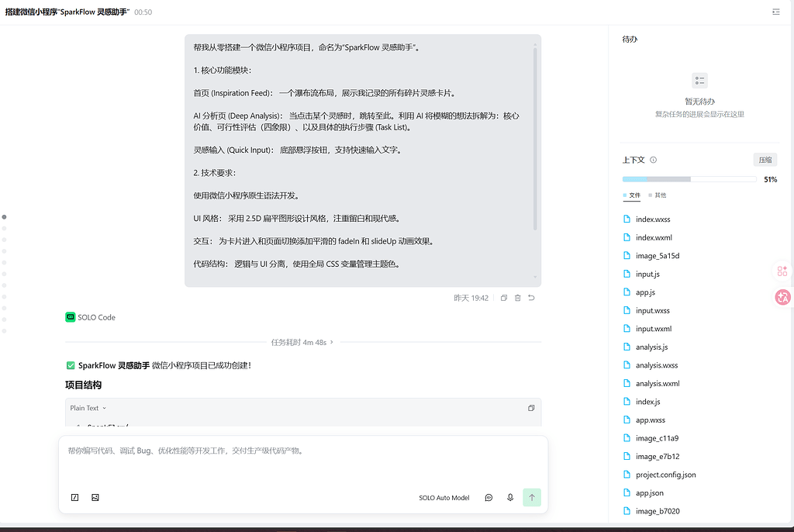The height and width of the screenshot is (532, 794).
Task: Copy the Plain Text code block
Action: [x=531, y=408]
